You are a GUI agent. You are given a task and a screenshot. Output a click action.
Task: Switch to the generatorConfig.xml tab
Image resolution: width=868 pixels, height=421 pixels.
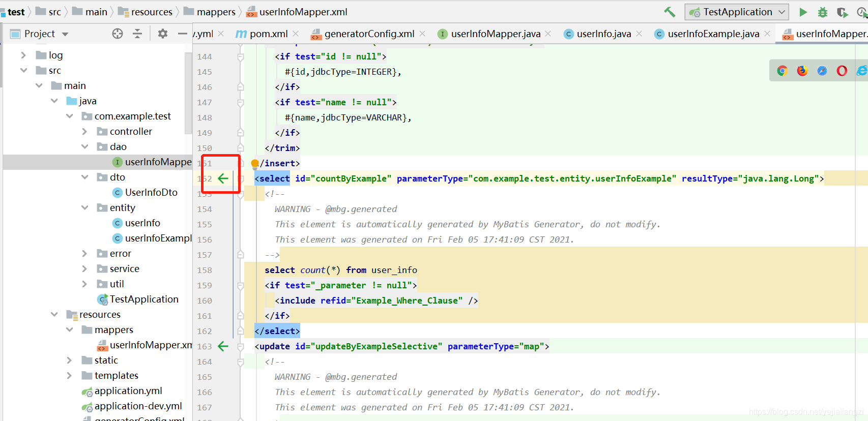pyautogui.click(x=369, y=34)
